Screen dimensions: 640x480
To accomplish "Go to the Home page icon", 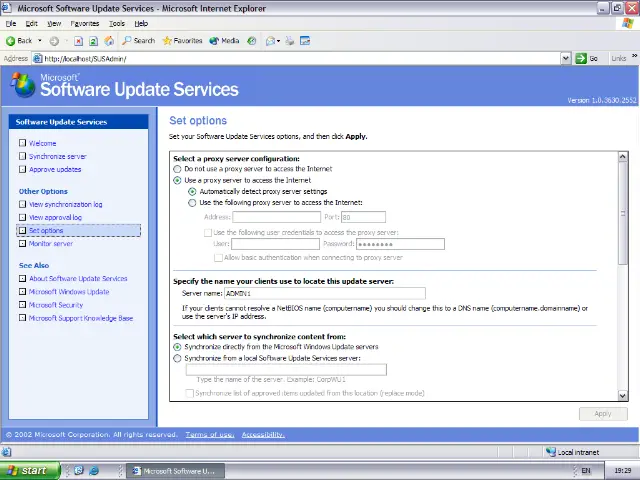I will tap(108, 41).
